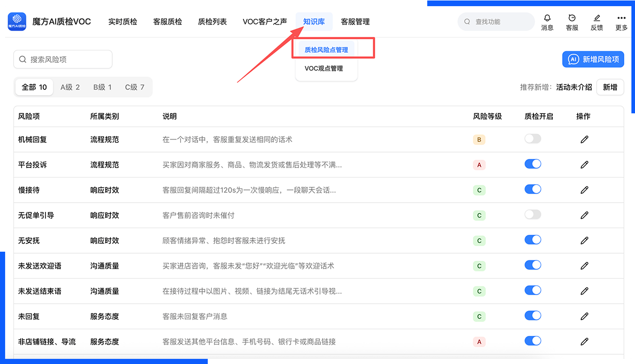Viewport: 635px width, 364px height.
Task: Disable quality check toggle for 平台投诉
Action: point(532,164)
